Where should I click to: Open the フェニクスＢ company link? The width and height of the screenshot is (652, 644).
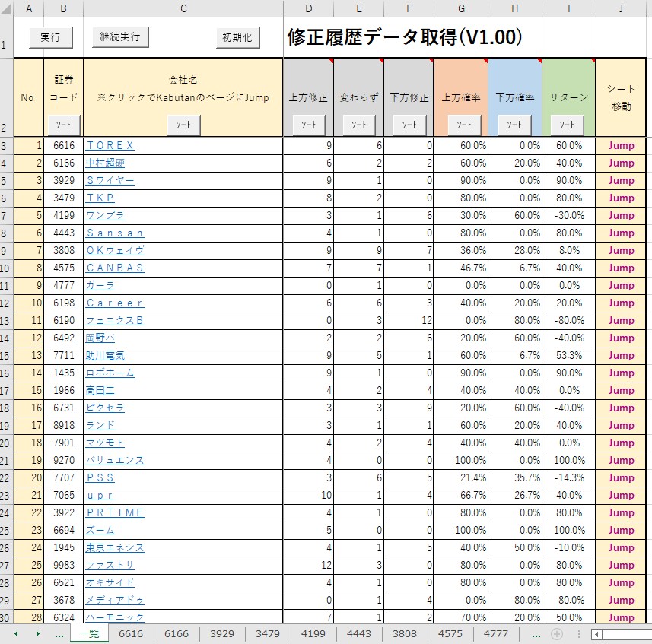[115, 320]
